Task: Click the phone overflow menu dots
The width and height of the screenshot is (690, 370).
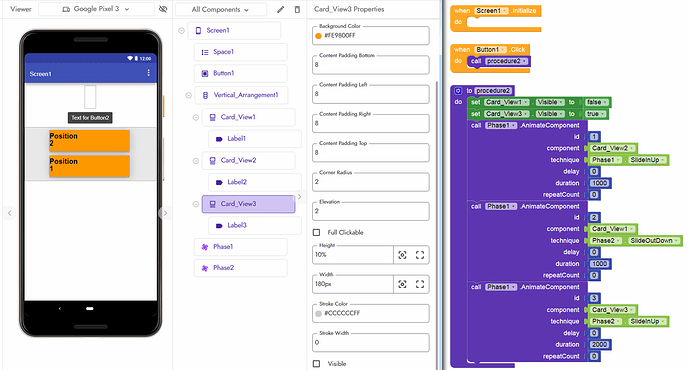Action: (148, 73)
